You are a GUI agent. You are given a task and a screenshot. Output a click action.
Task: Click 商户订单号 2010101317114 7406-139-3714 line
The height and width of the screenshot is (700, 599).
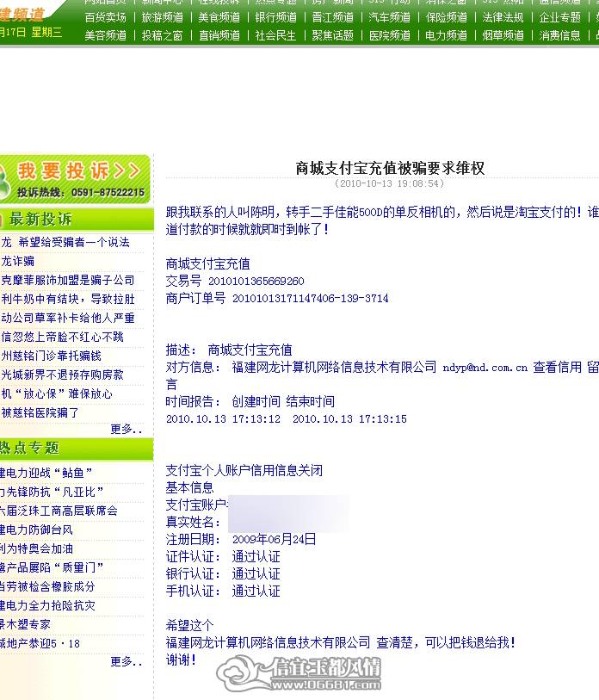(x=277, y=298)
